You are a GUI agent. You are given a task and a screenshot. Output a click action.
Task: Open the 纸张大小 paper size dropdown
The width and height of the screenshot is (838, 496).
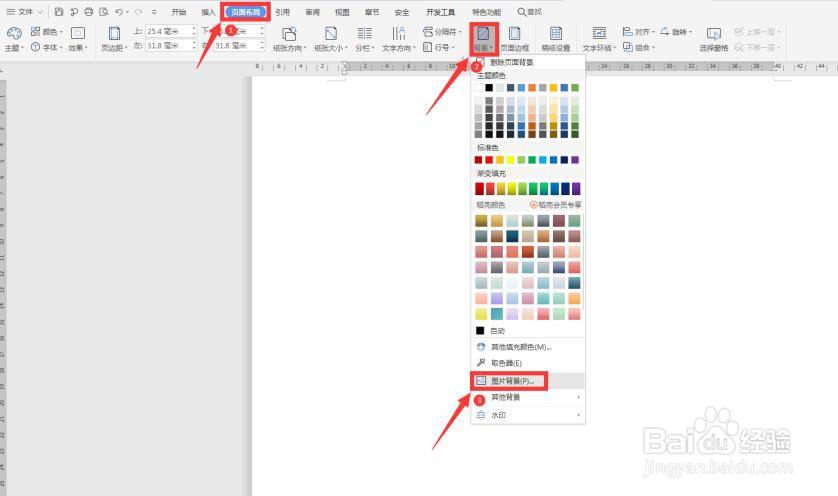coord(331,40)
